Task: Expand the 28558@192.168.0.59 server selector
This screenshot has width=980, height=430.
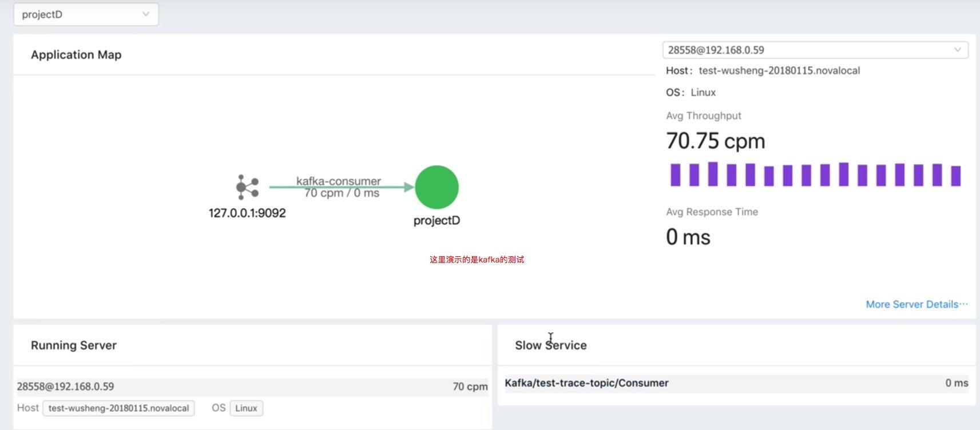Action: (x=807, y=50)
